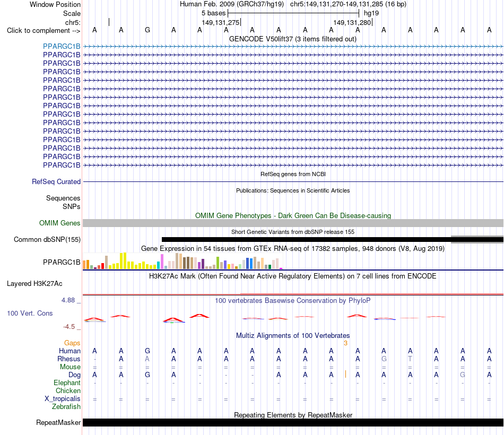This screenshot has width=504, height=435.
Task: Click the 'Repeating Elements by RepeatMasker' title
Action: (x=293, y=415)
